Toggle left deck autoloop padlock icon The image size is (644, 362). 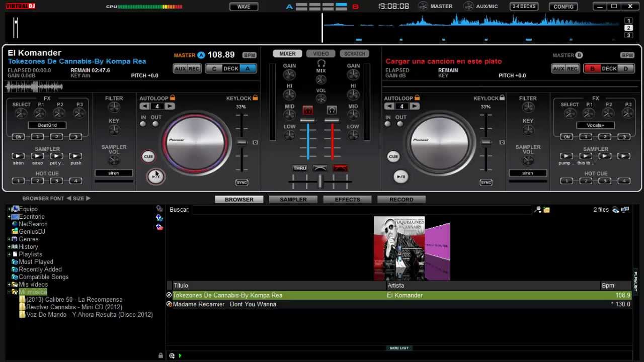pos(173,98)
